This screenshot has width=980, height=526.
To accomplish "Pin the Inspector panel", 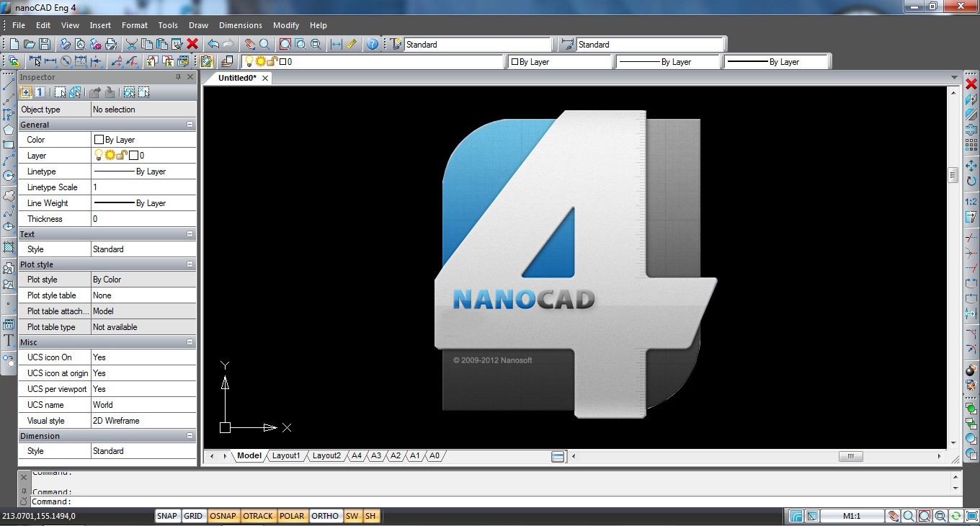I will coord(179,77).
